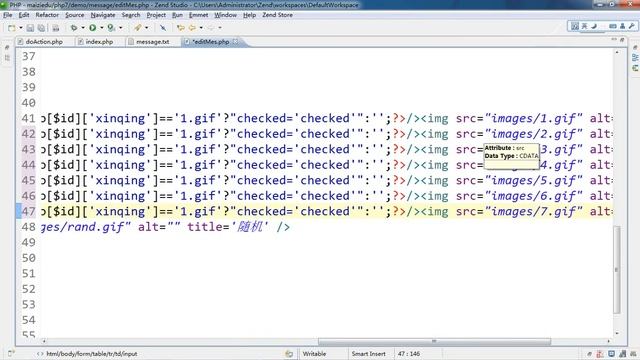Screen dimensions: 640x360
Task: Click the Profile toolbar icon
Action: 111,28
